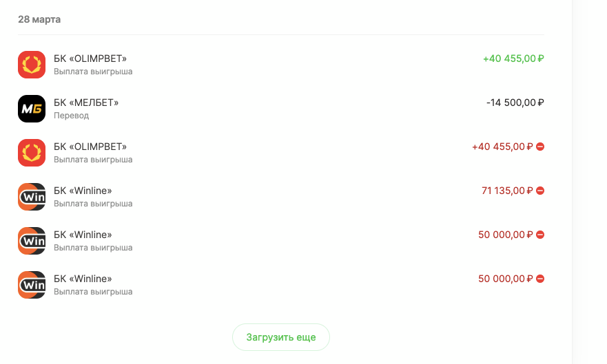
Task: Open the green +40 455,00 OLIMPBET payout
Action: coord(281,65)
